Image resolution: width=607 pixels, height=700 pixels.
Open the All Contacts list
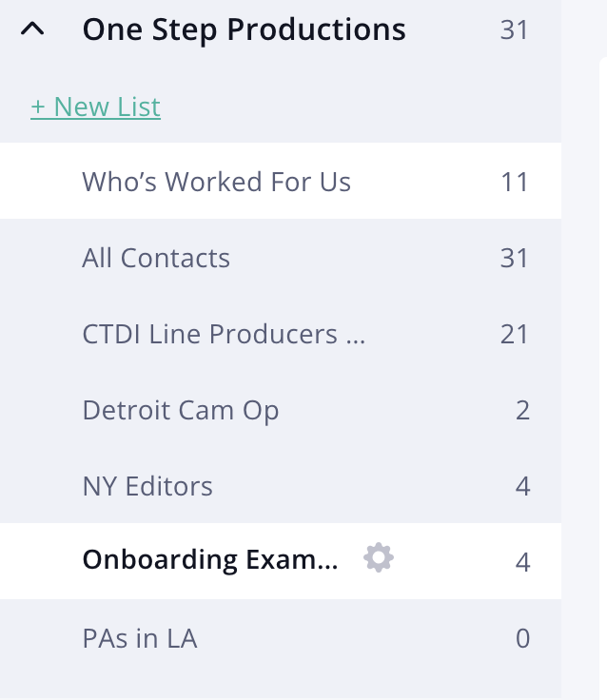coord(281,257)
